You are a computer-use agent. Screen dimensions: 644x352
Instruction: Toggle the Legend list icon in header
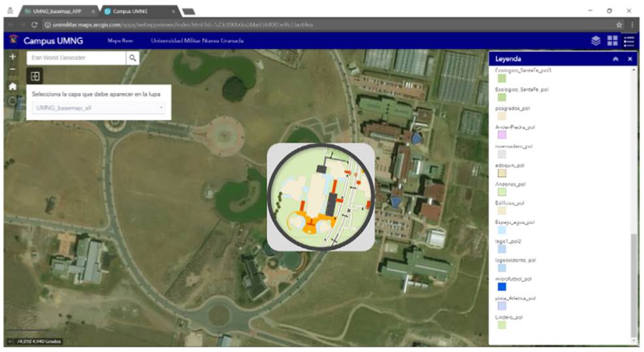tap(629, 40)
